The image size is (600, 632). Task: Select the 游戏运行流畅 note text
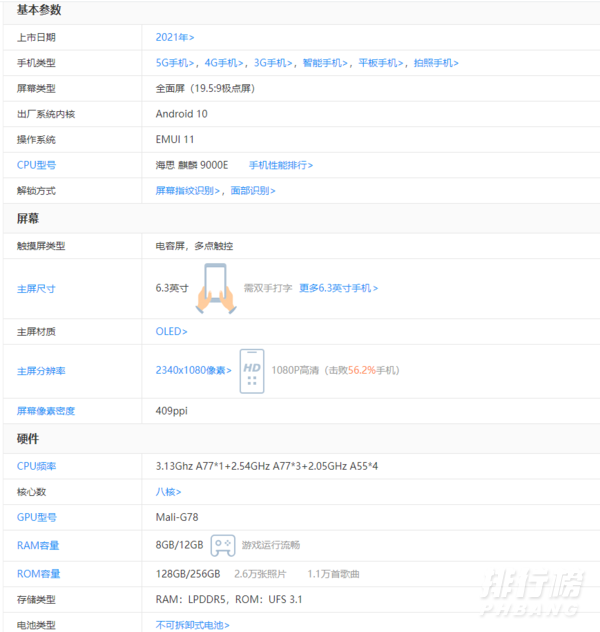point(271,545)
